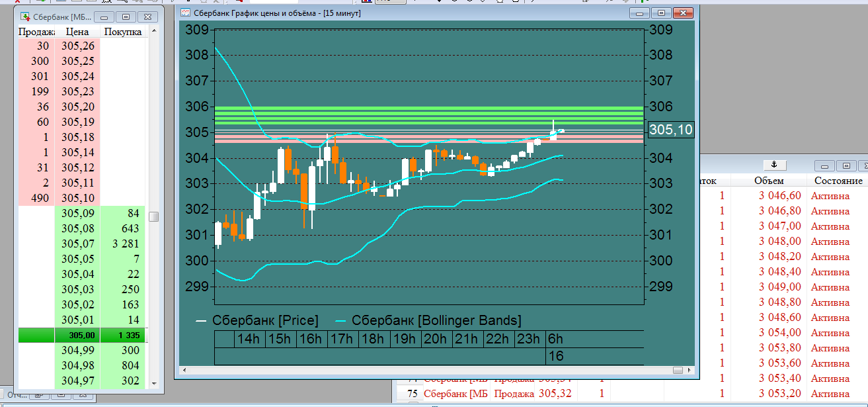
Task: Click the 23h label on time axis
Action: pyautogui.click(x=530, y=339)
